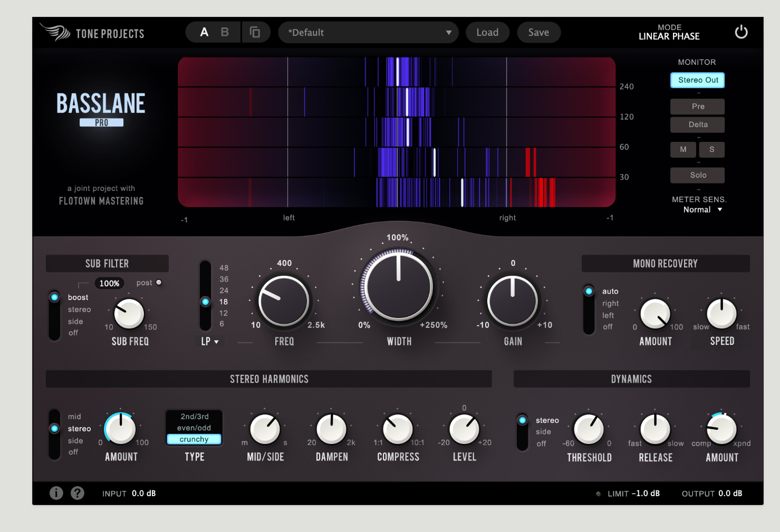
Task: Click the 100% sub boost value field
Action: 110,283
